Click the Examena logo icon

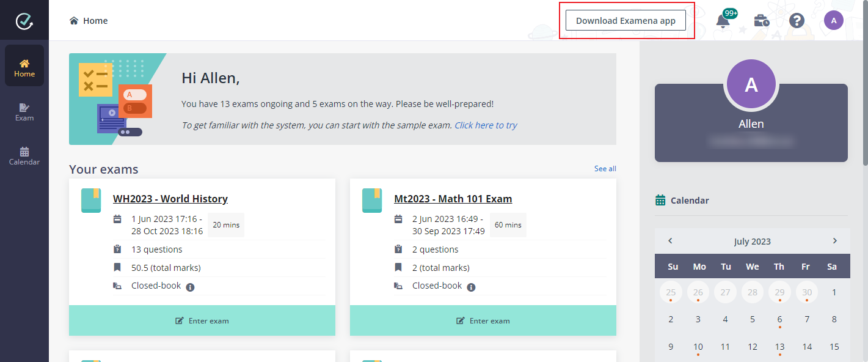point(24,21)
